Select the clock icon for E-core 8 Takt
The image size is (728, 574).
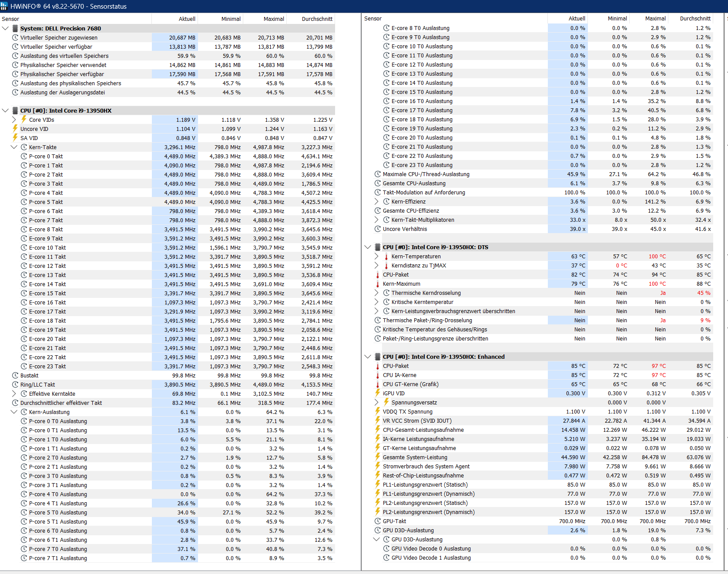[x=24, y=229]
